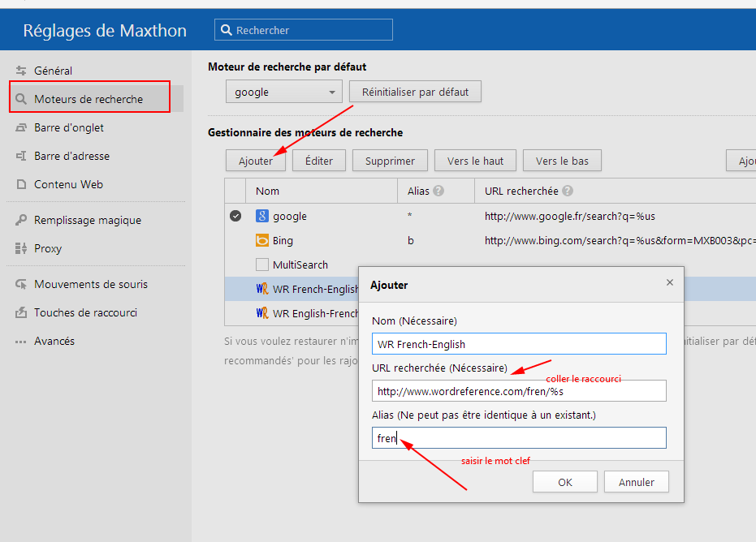Click the MultiSearch placeholder icon box
This screenshot has height=542, width=756.
point(261,265)
